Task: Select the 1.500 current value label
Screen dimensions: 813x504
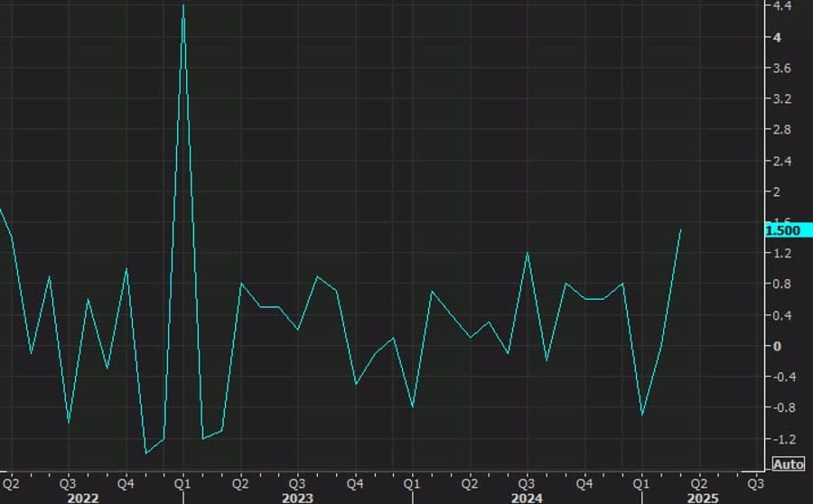Action: tap(782, 230)
